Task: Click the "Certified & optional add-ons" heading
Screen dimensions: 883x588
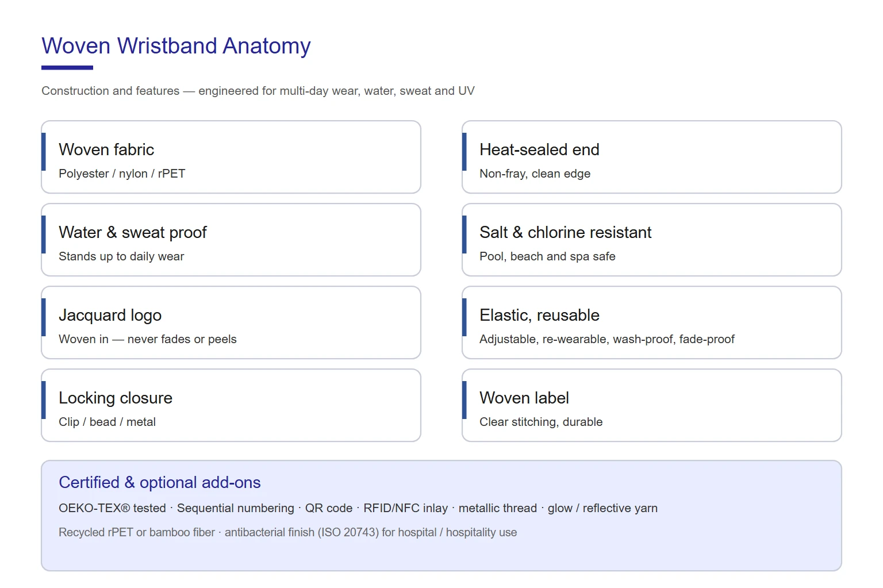Action: tap(160, 482)
